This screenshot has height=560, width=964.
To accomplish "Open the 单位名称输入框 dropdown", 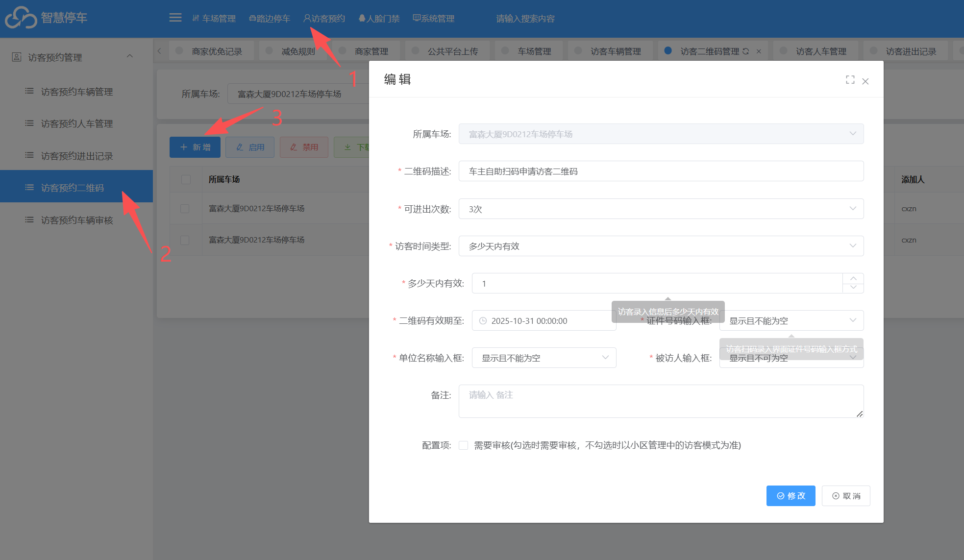I will click(x=544, y=358).
